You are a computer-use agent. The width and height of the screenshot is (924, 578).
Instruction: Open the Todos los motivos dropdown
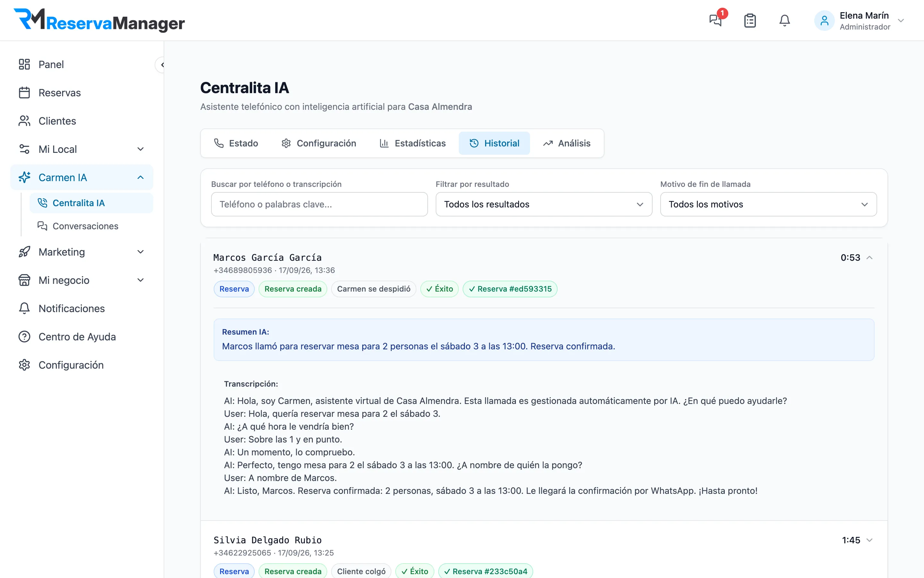click(x=768, y=204)
